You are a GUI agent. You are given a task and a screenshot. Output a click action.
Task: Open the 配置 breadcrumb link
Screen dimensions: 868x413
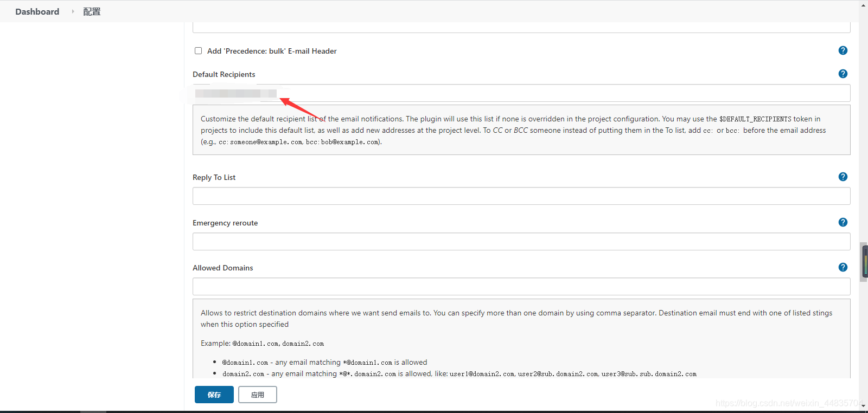point(92,11)
